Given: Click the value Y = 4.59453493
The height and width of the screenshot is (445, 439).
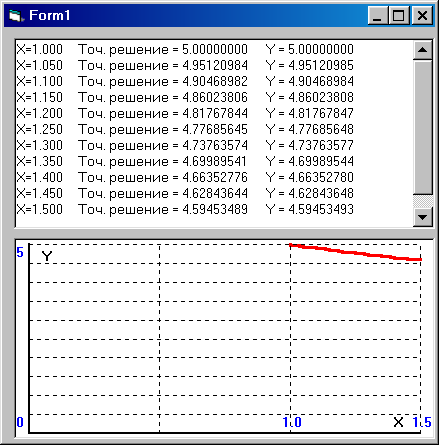Looking at the screenshot, I should (x=310, y=209).
